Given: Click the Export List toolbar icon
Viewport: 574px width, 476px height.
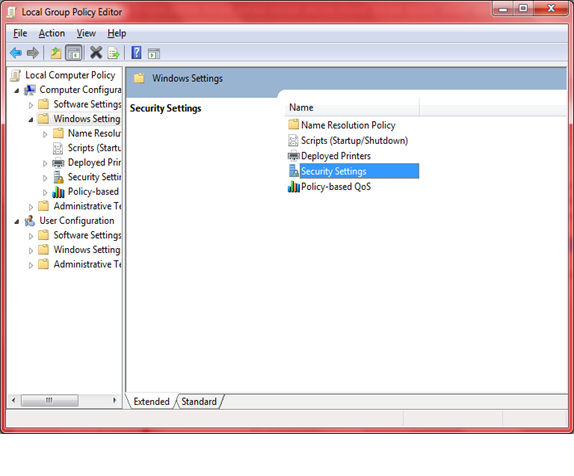Looking at the screenshot, I should [x=113, y=53].
